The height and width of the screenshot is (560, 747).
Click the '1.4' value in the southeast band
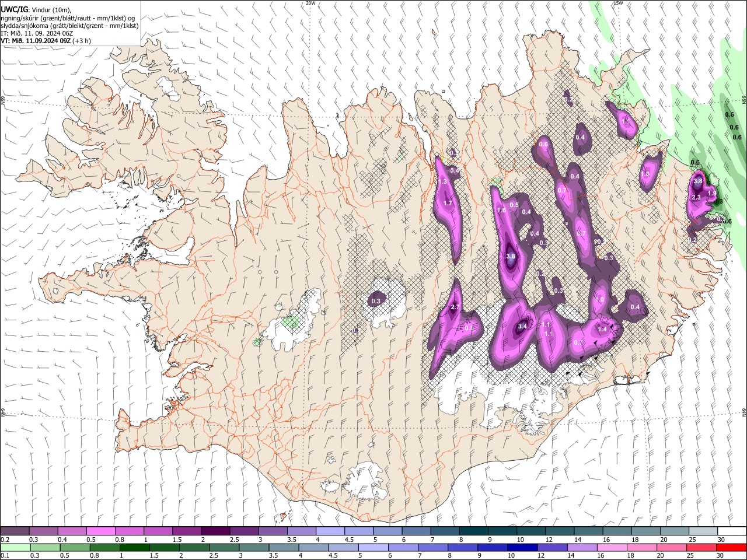click(x=602, y=330)
